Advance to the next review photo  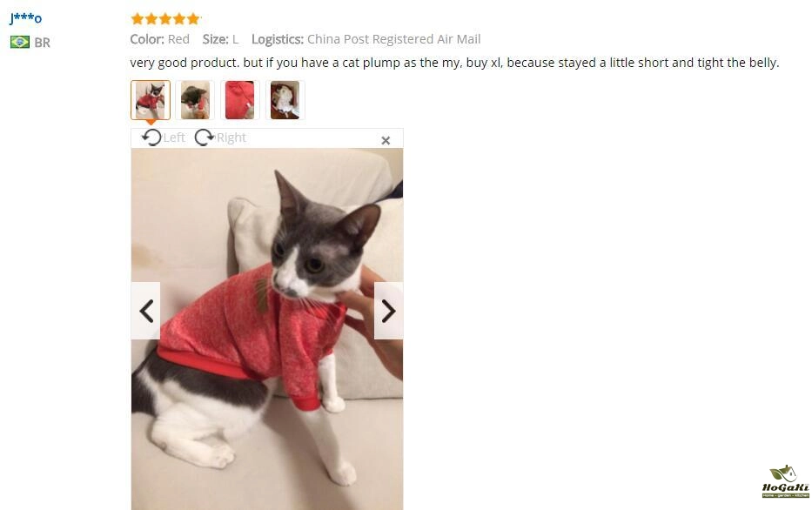click(x=388, y=312)
